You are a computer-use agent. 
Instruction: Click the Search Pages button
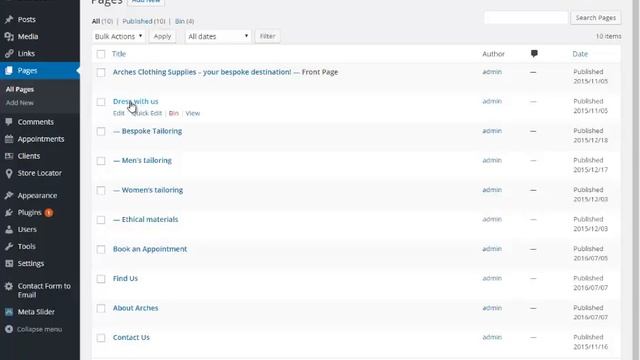coord(596,18)
